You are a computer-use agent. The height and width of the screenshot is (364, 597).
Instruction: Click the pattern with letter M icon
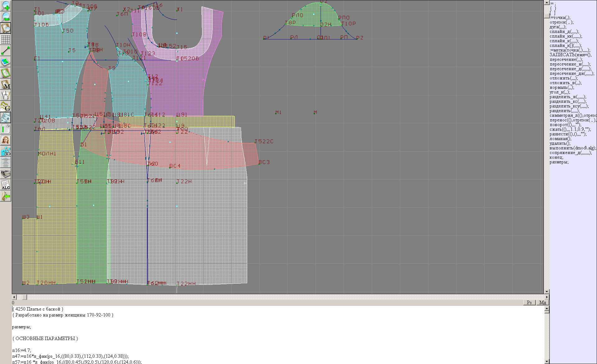coord(6,84)
